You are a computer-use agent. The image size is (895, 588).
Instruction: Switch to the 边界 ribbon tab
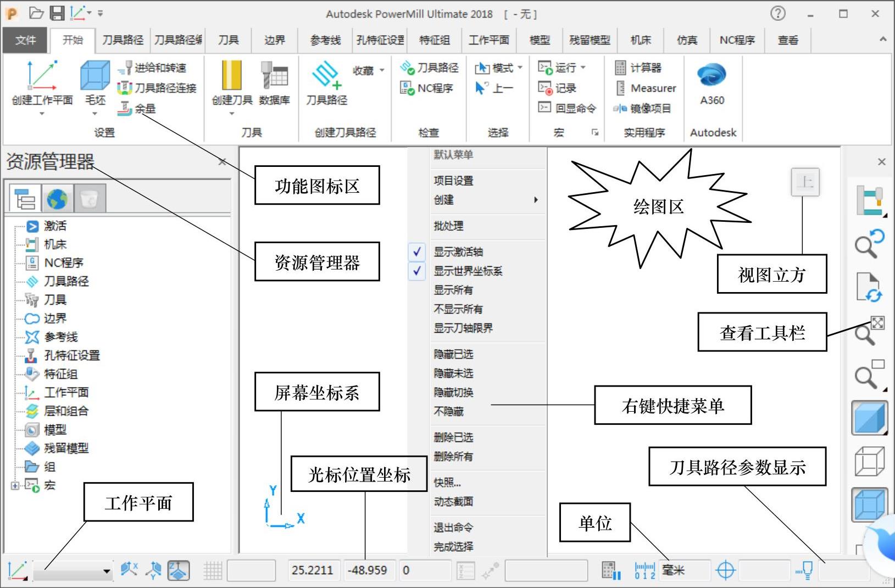tap(274, 40)
